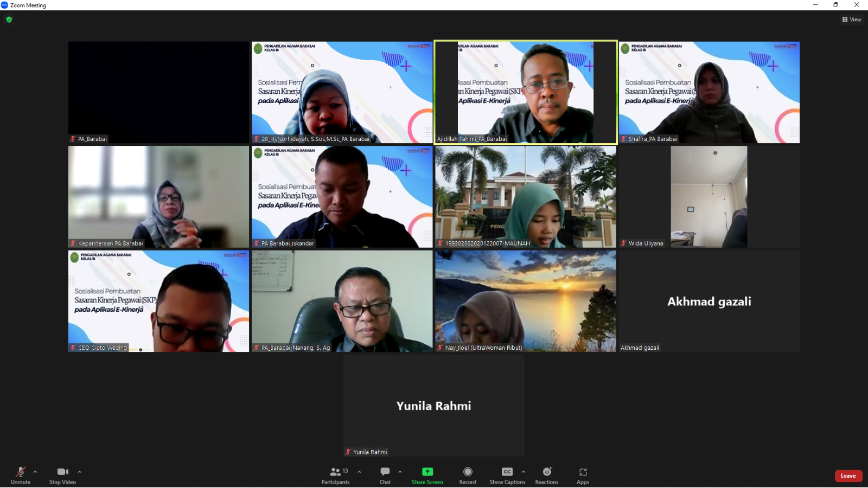Expand the Participants options arrow

pyautogui.click(x=359, y=472)
